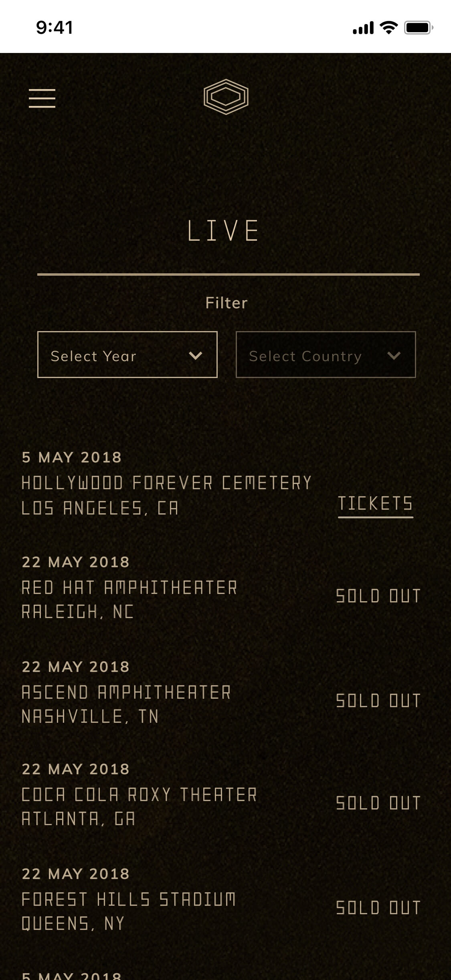
Task: Click Sold Out for Raleigh show
Action: pos(378,596)
